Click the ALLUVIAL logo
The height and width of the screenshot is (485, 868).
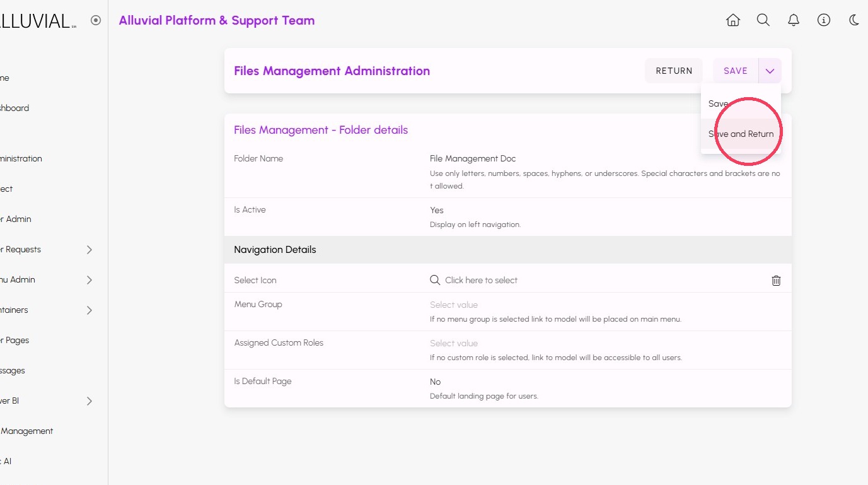pyautogui.click(x=38, y=21)
